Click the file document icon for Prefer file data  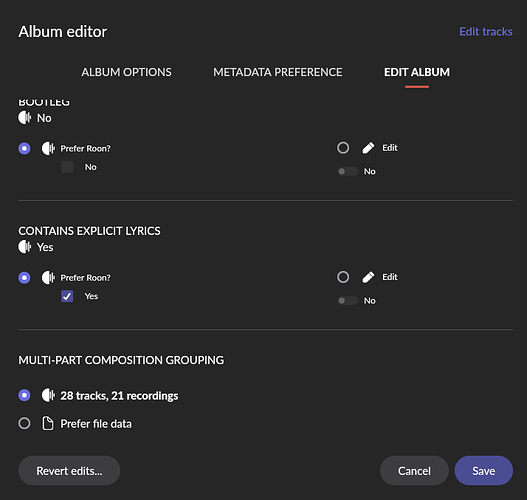[x=48, y=423]
